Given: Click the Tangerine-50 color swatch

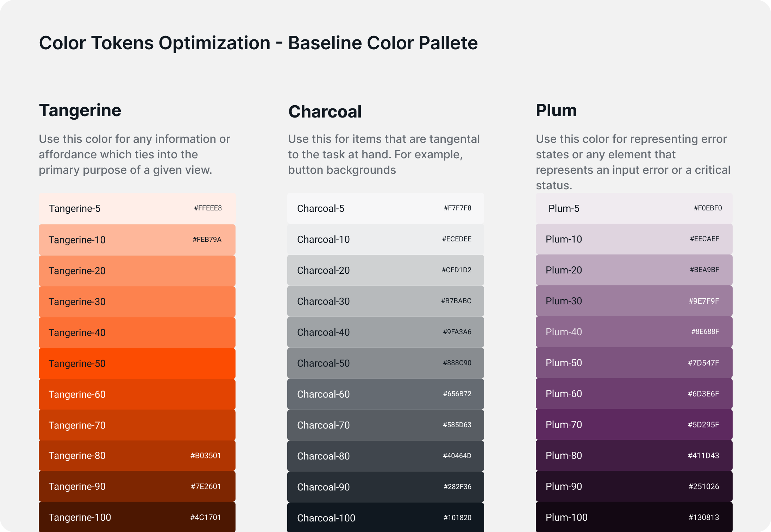Looking at the screenshot, I should 137,363.
